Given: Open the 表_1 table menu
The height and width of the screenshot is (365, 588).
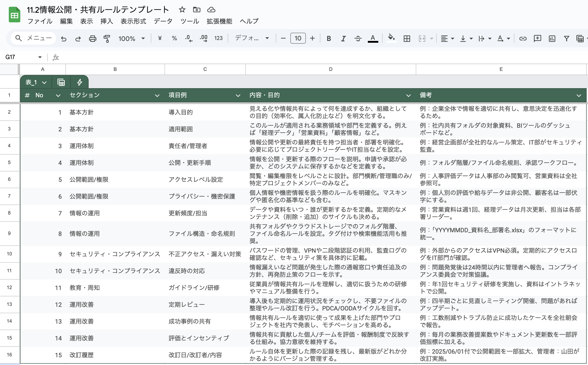Looking at the screenshot, I should pyautogui.click(x=35, y=82).
